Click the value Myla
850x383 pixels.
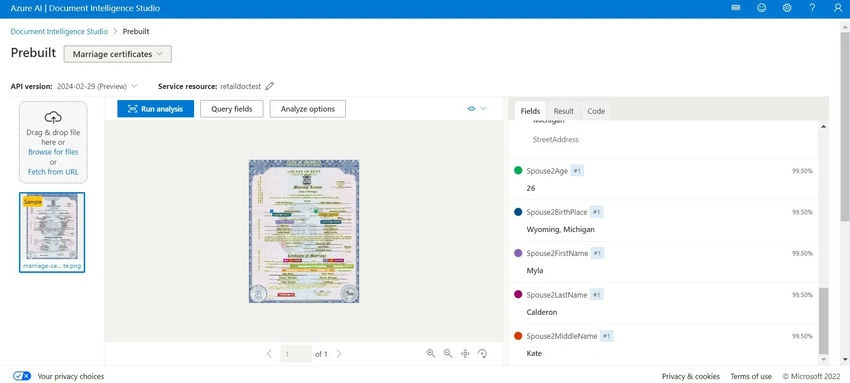pyautogui.click(x=535, y=271)
